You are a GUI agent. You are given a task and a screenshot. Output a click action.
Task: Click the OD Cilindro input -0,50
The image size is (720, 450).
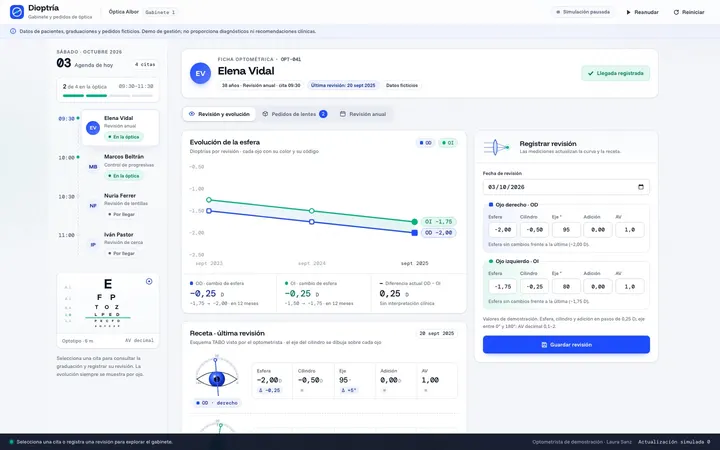point(534,230)
